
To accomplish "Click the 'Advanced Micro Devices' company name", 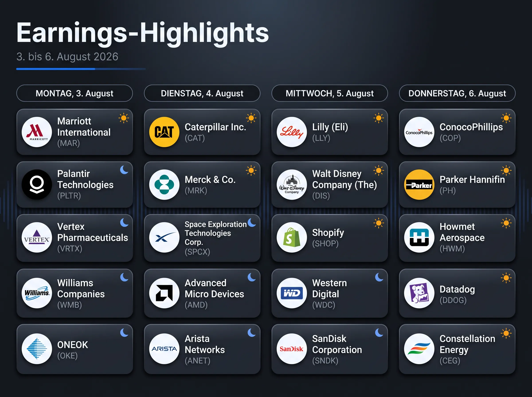I will (x=214, y=288).
